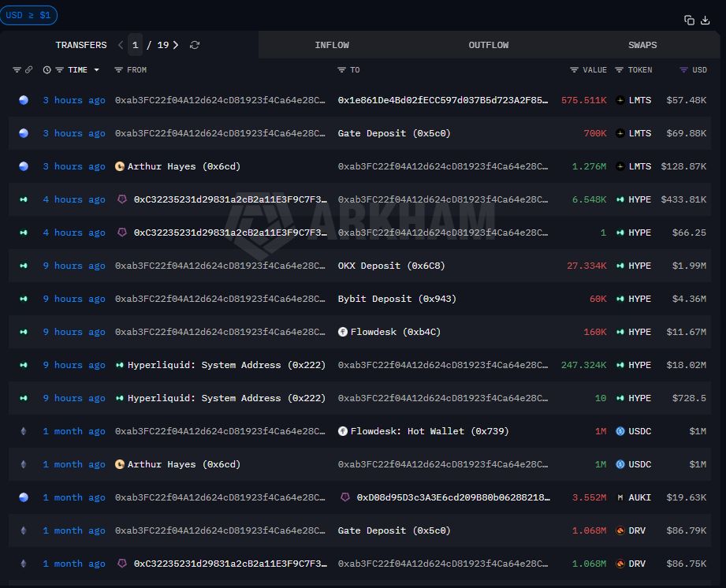The width and height of the screenshot is (726, 588).
Task: Open Arthur Hayes sender in LMTS row
Action: coord(184,166)
